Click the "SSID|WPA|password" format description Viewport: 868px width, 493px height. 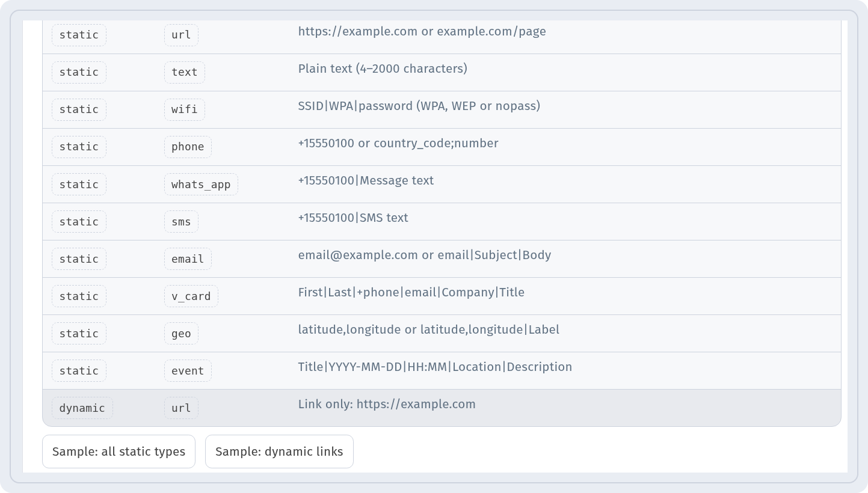coord(419,106)
